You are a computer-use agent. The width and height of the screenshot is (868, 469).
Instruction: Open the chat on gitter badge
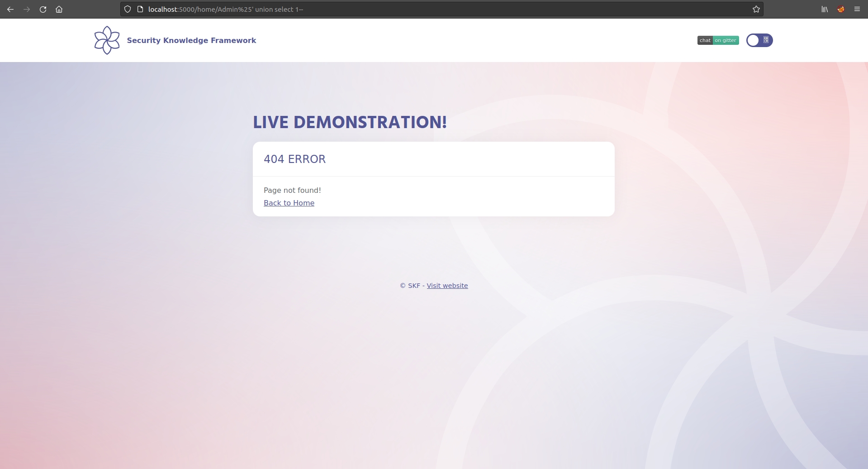(x=718, y=40)
